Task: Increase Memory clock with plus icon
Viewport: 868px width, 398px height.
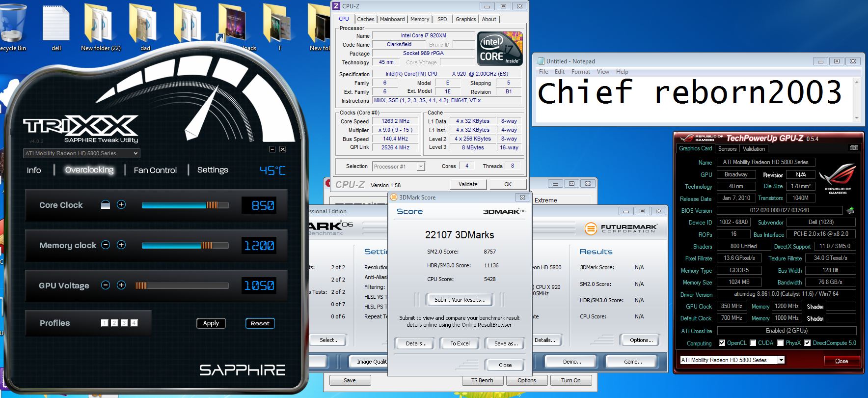Action: point(121,245)
